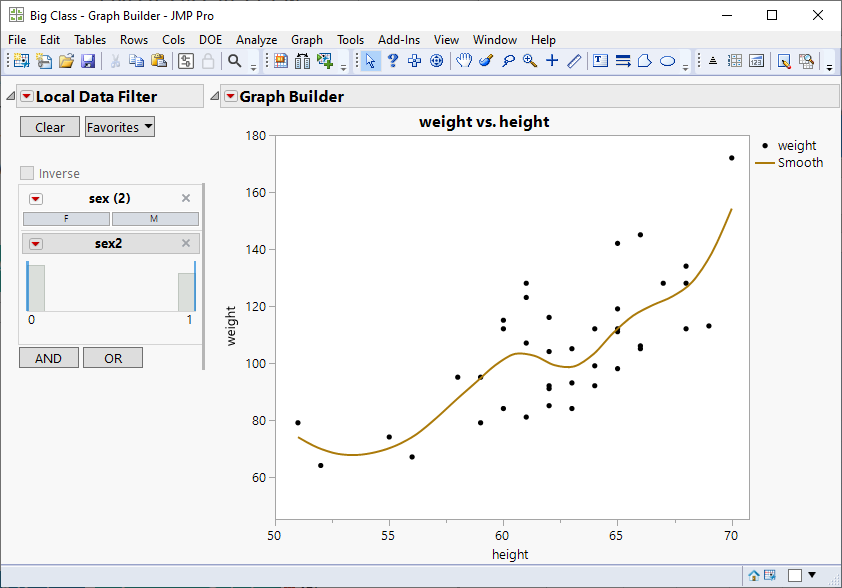
Task: Open the Analyze menu
Action: tap(256, 40)
